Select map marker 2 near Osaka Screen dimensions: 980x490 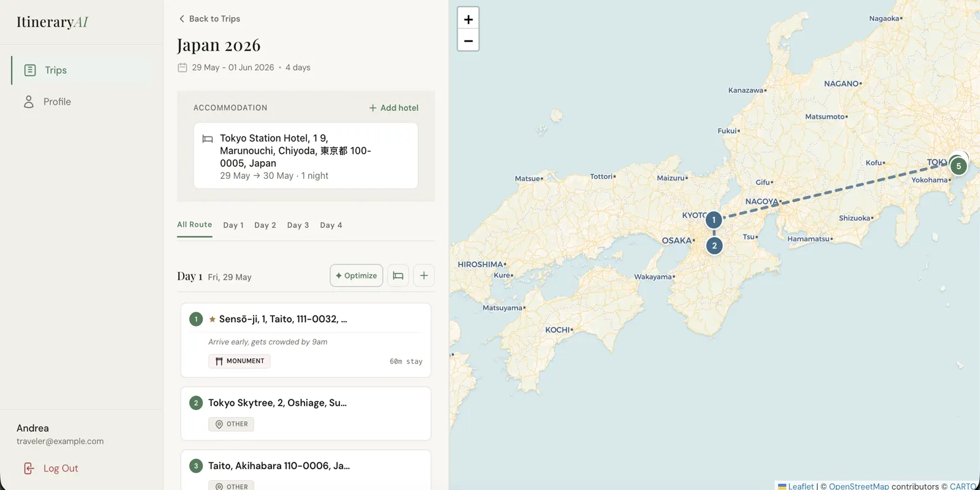click(714, 246)
